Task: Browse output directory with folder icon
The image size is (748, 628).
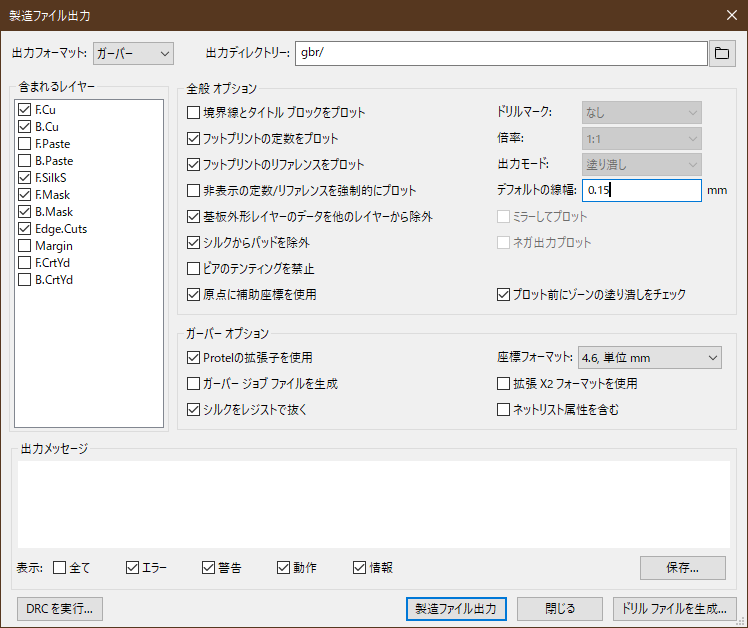Action: (x=722, y=53)
